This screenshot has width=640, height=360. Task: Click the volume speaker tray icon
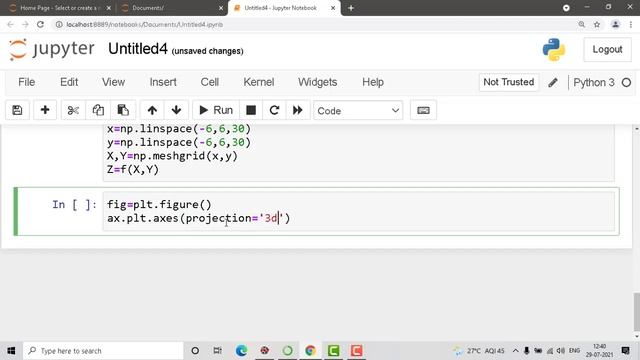click(x=561, y=351)
